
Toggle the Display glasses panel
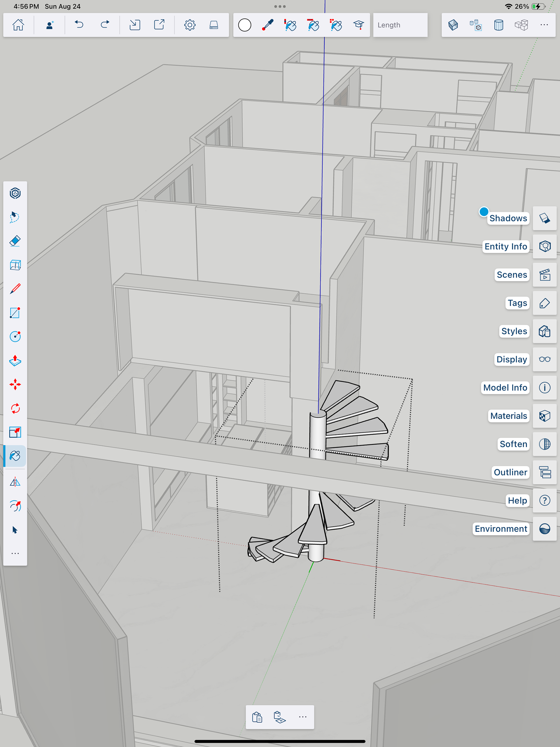pyautogui.click(x=544, y=359)
